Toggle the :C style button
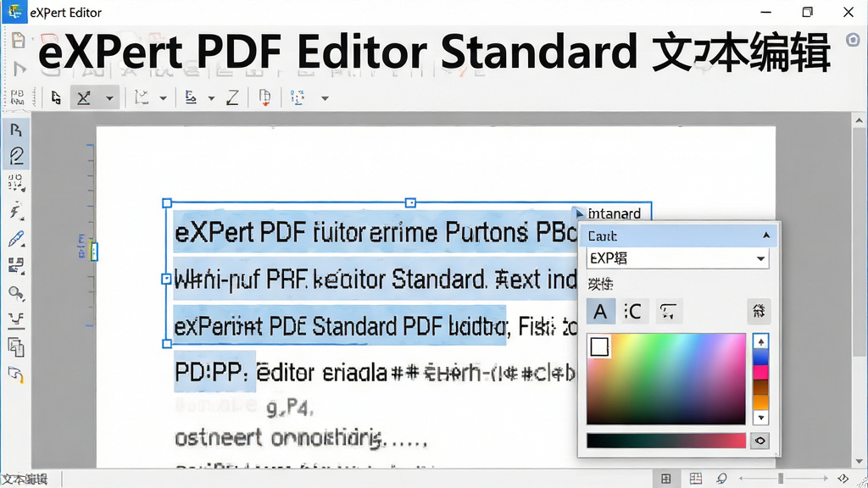 (632, 312)
